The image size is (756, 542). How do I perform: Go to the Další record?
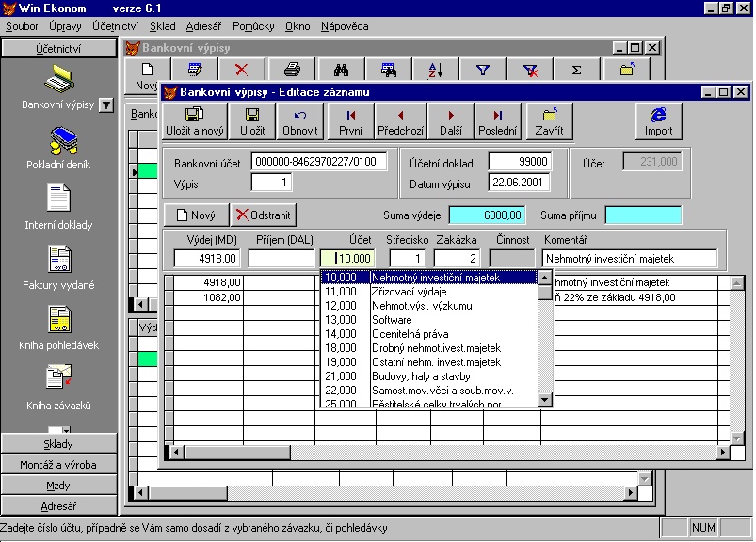[451, 121]
